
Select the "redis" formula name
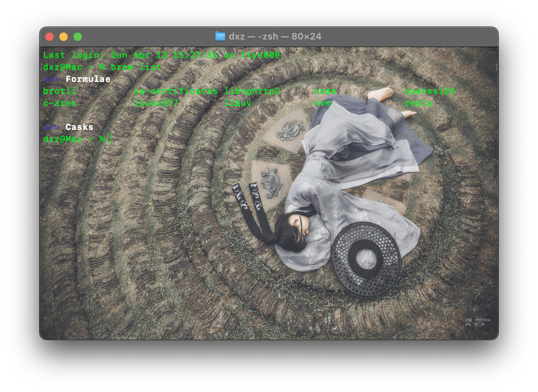(x=419, y=103)
